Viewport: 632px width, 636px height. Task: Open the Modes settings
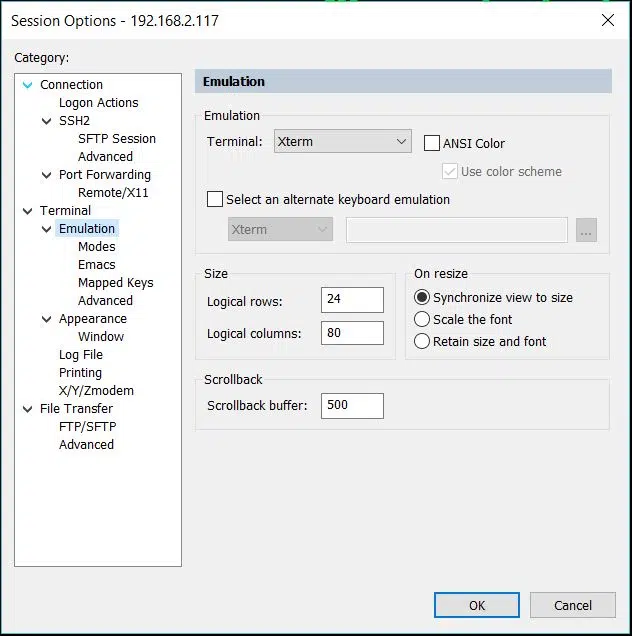click(97, 247)
